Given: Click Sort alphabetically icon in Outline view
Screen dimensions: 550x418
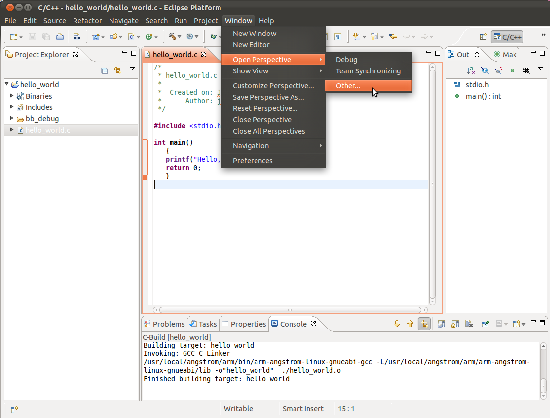Looking at the screenshot, I should point(471,70).
